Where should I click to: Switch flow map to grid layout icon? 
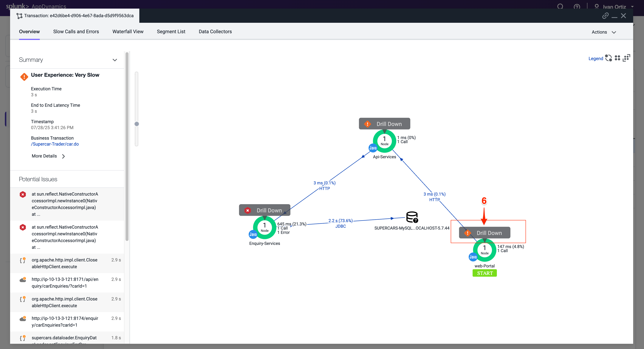coord(617,58)
